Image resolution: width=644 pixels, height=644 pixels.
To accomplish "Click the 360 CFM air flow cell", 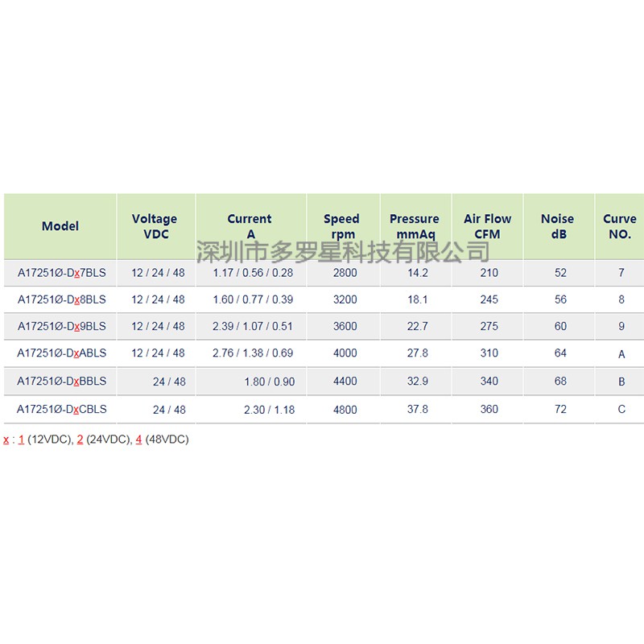I will pos(489,409).
